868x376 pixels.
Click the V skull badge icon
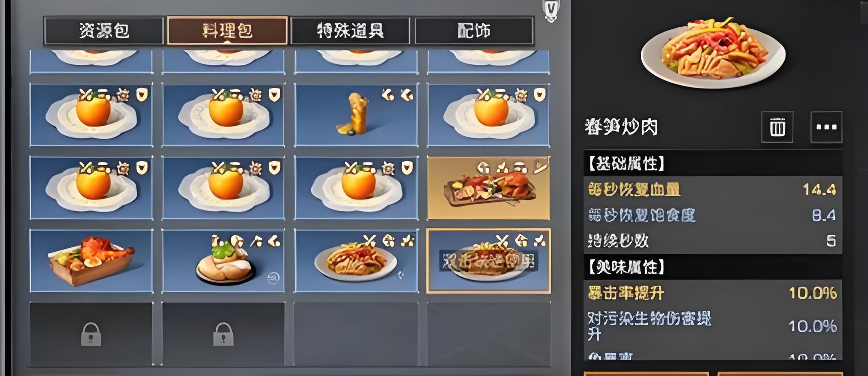[551, 10]
